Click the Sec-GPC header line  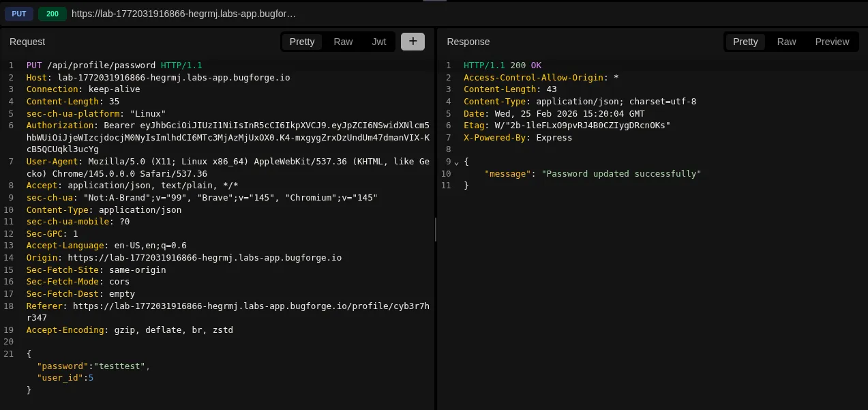pyautogui.click(x=53, y=234)
